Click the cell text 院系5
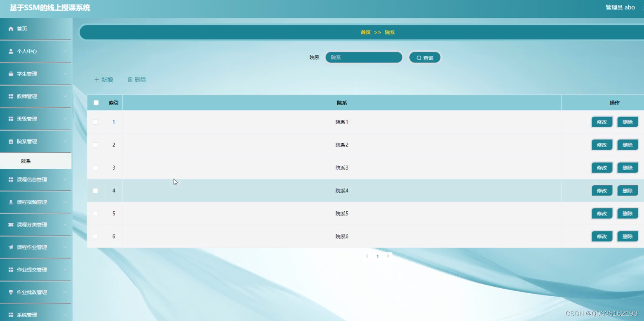 tap(342, 214)
